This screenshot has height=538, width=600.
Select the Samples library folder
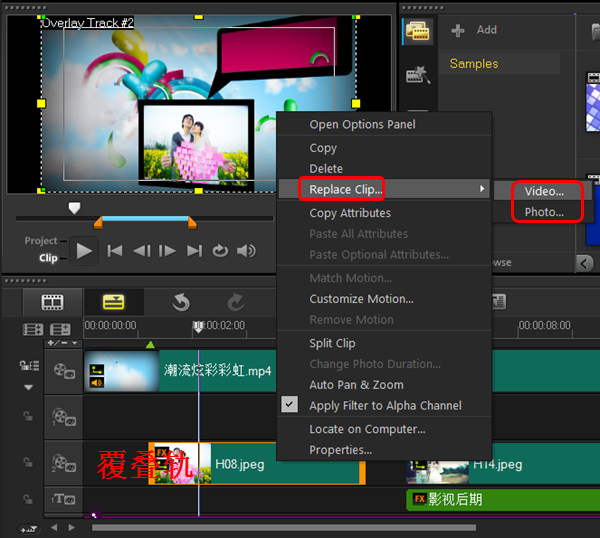tap(474, 63)
